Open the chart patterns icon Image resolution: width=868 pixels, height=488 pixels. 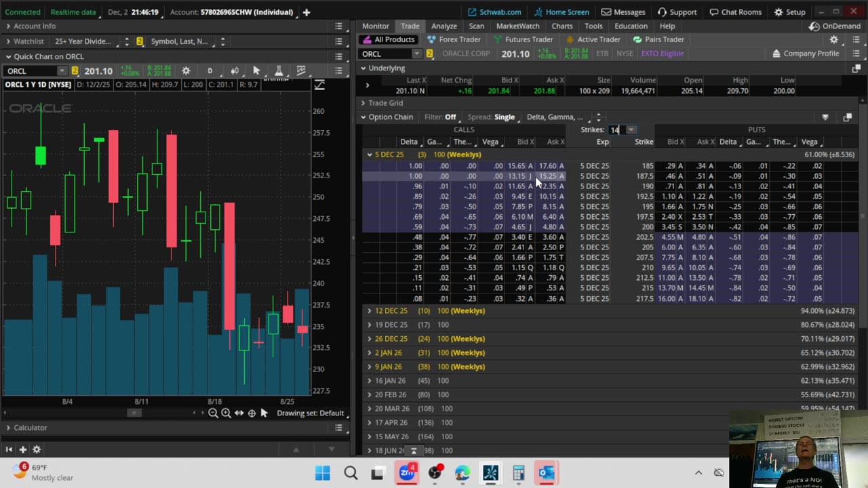click(x=301, y=70)
